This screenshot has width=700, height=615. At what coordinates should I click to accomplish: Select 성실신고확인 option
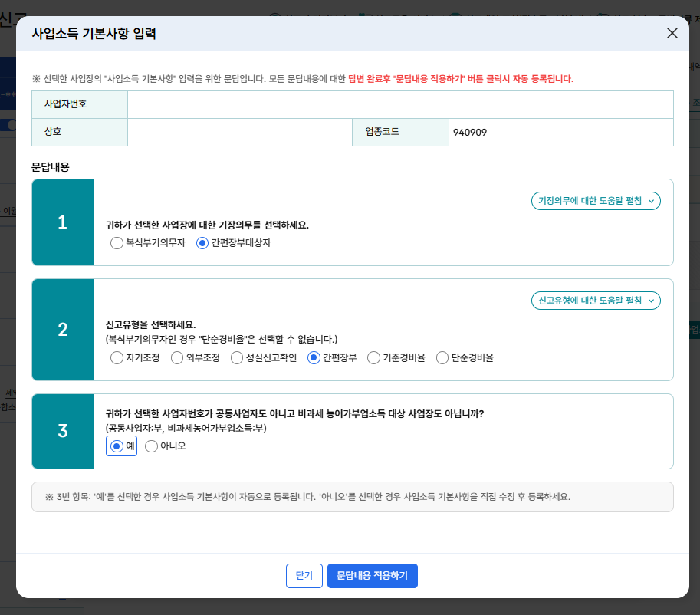tap(236, 357)
